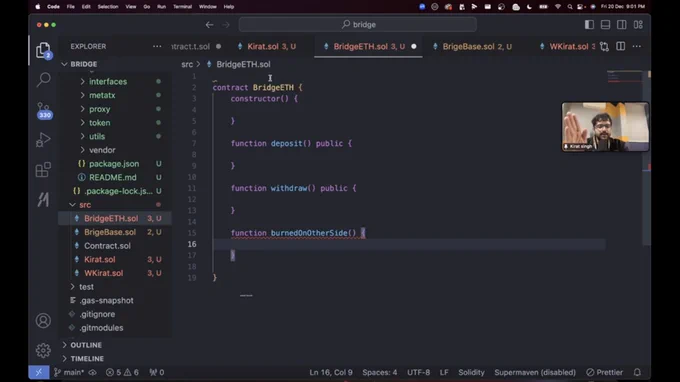Open WKirat.sol in the explorer

pos(104,273)
